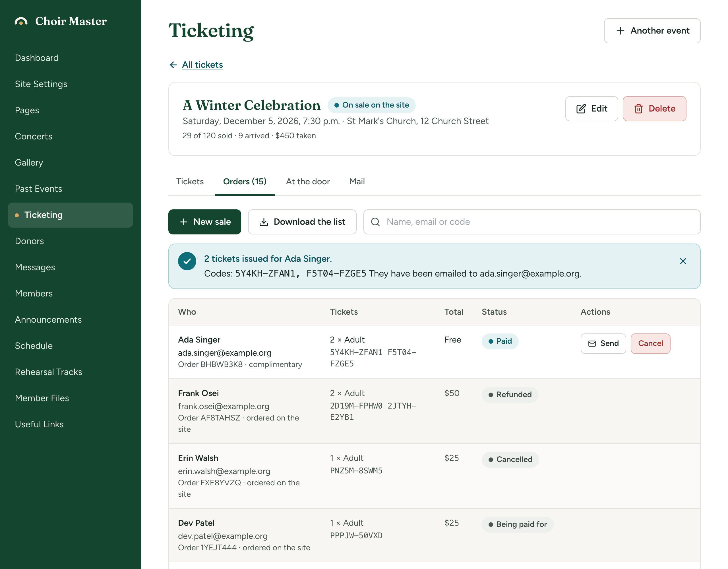Click ticket code PPPJW-50VXD
This screenshot has height=569, width=728.
[x=356, y=536]
